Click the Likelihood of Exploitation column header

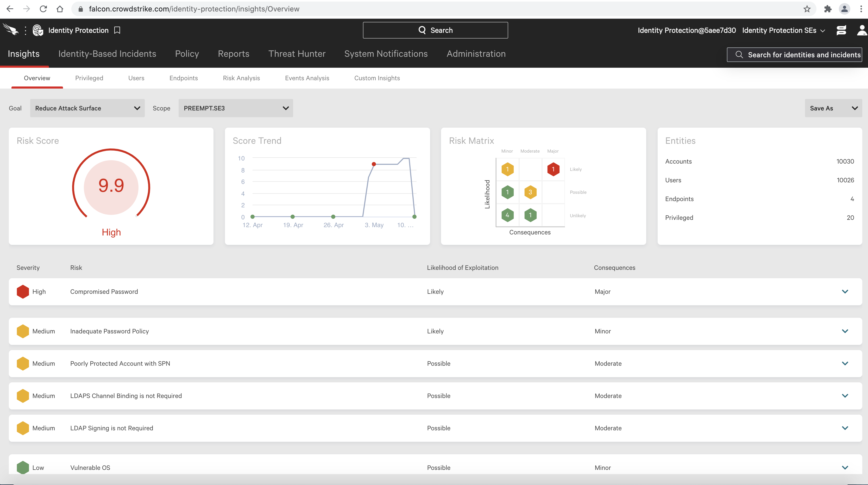pyautogui.click(x=463, y=268)
